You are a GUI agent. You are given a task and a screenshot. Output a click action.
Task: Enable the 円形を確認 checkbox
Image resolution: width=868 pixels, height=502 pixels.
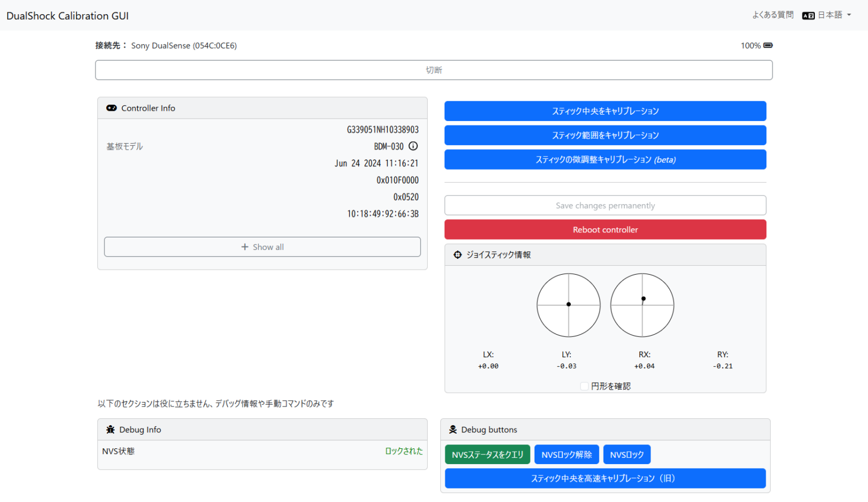point(584,386)
